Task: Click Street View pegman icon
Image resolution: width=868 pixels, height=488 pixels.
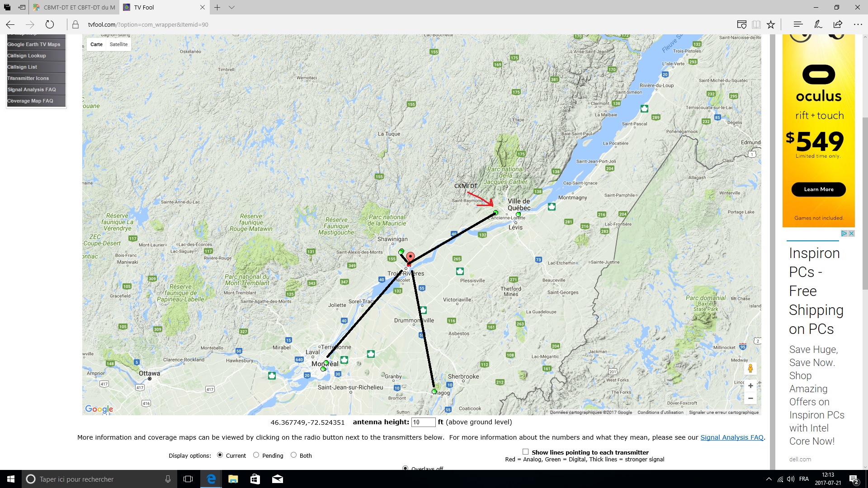Action: click(750, 369)
